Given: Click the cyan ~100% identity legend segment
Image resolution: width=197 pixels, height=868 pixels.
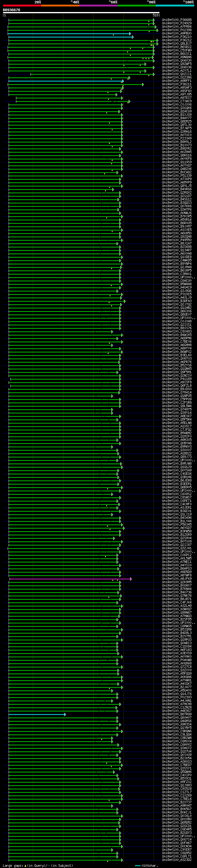Looking at the screenshot, I should (175, 6).
